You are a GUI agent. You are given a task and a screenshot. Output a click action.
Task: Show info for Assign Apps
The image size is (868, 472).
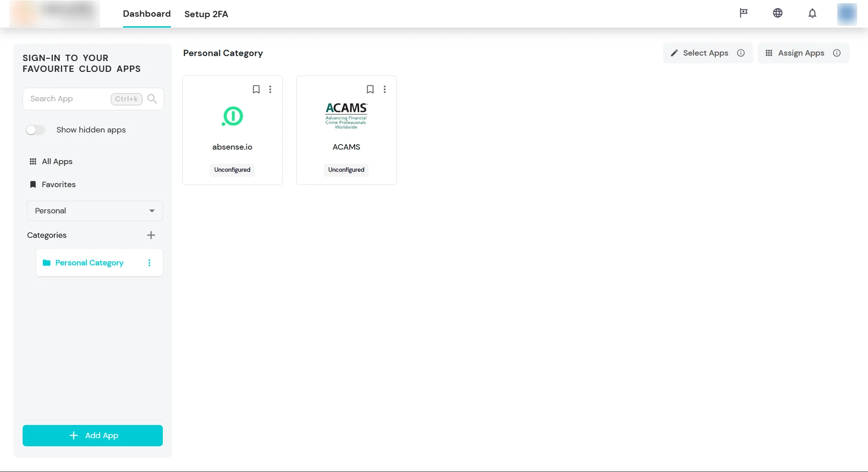[x=837, y=53]
